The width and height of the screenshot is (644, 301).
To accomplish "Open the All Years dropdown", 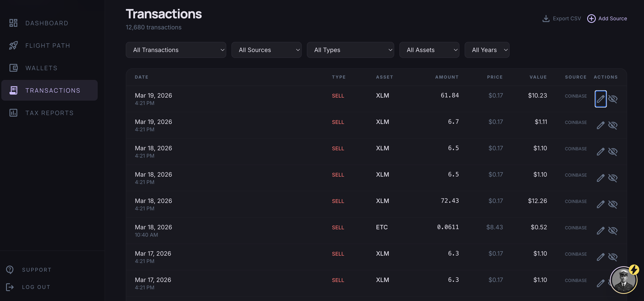I will point(487,50).
